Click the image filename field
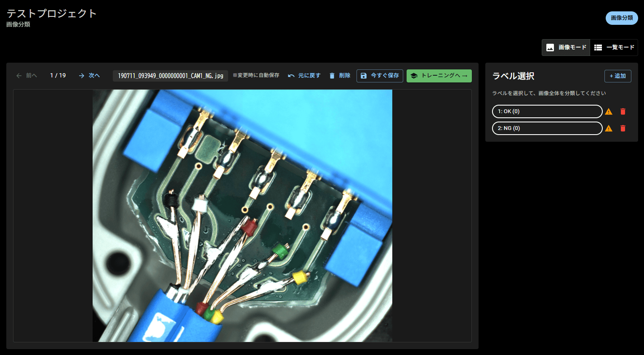 point(170,76)
